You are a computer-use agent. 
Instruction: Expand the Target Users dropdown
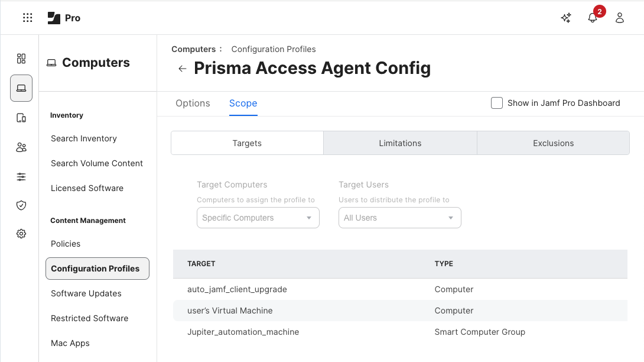pyautogui.click(x=399, y=218)
